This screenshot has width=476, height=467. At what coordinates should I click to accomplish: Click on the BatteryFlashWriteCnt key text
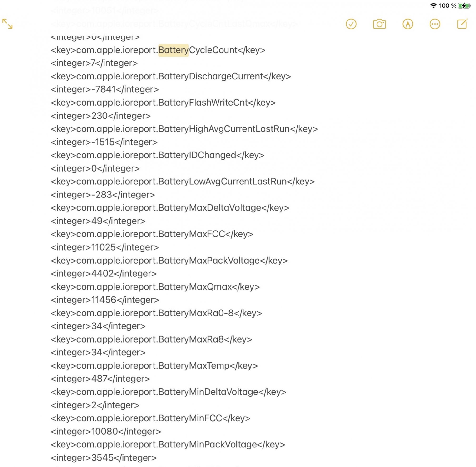coord(203,103)
